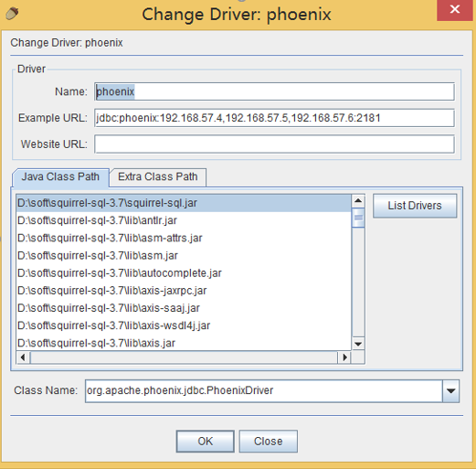Click the SQuirreL acorn icon in title bar
The image size is (476, 469).
click(12, 13)
